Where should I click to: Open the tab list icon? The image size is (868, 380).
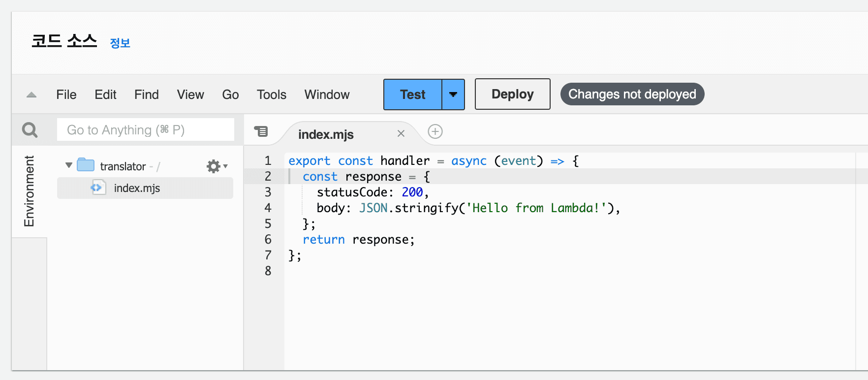coord(261,131)
